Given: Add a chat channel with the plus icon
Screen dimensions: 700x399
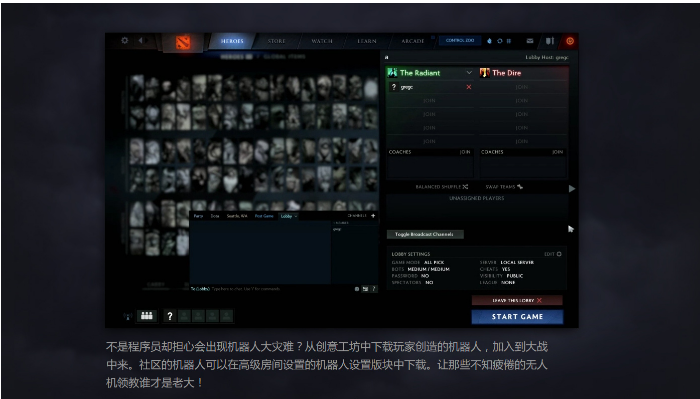Looking at the screenshot, I should point(373,216).
